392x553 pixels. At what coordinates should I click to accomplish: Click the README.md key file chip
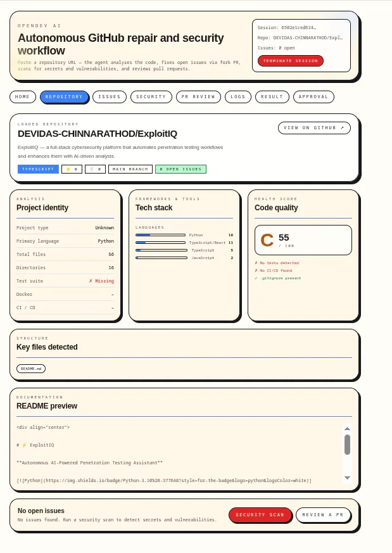click(x=31, y=369)
